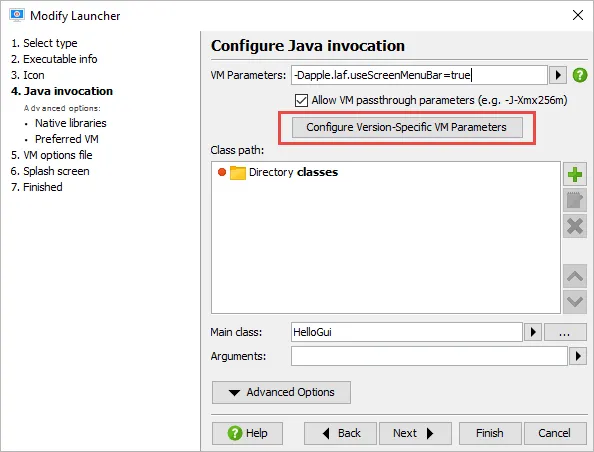This screenshot has width=594, height=452.
Task: Click Configure Version-Specific VM Parameters button
Action: (x=407, y=127)
